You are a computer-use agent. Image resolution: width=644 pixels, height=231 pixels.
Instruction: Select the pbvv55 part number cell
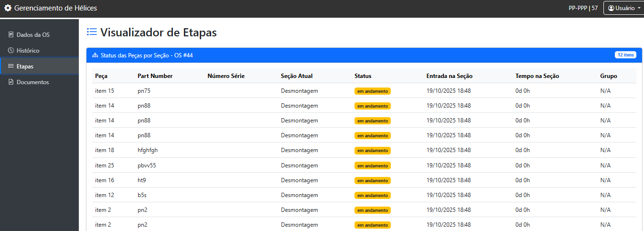(147, 165)
